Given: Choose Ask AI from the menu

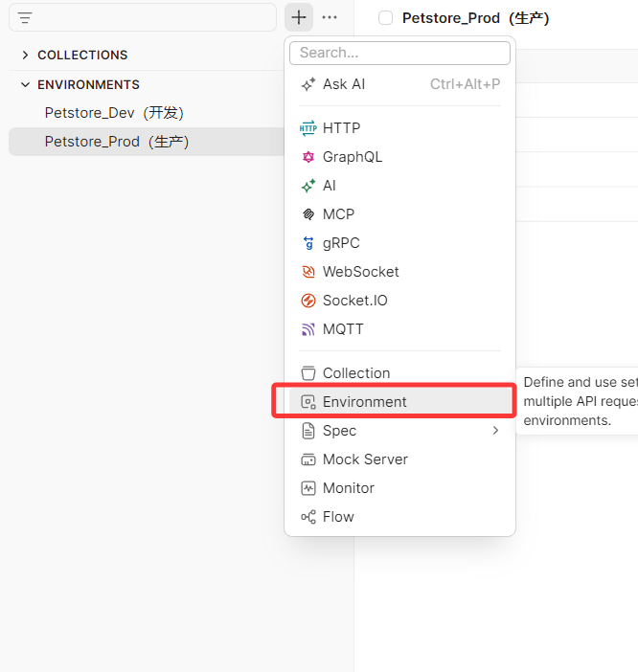Looking at the screenshot, I should (399, 84).
